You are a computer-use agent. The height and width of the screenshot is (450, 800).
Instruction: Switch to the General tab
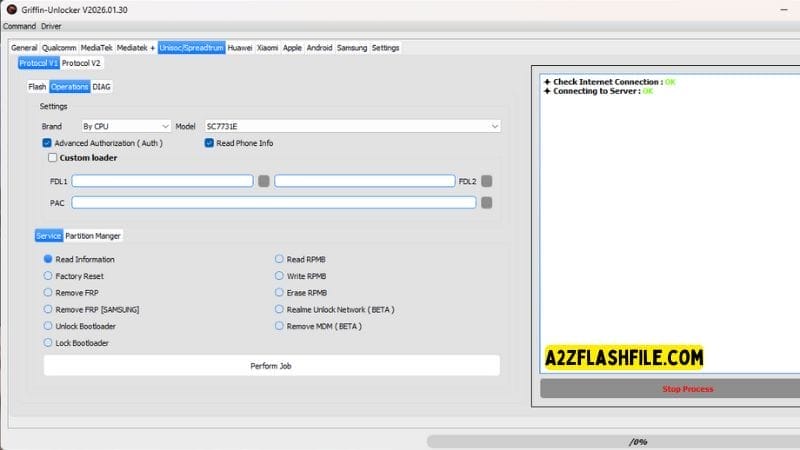coord(24,47)
